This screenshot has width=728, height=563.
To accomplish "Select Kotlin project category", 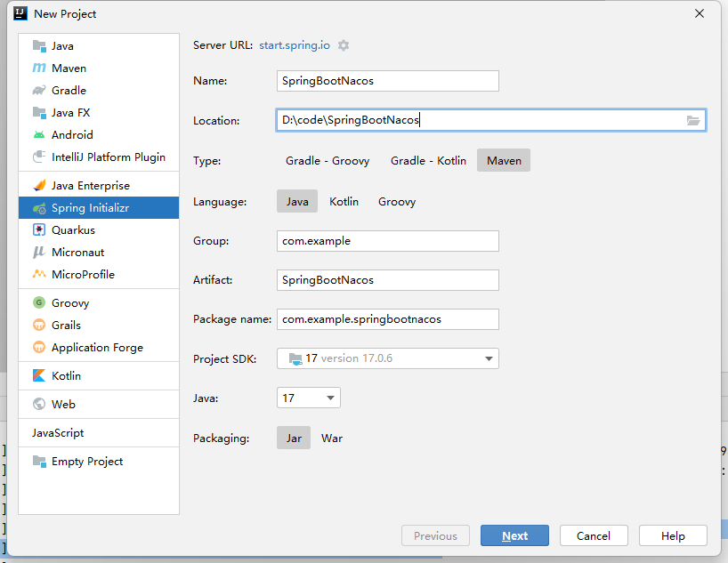I will (99, 376).
